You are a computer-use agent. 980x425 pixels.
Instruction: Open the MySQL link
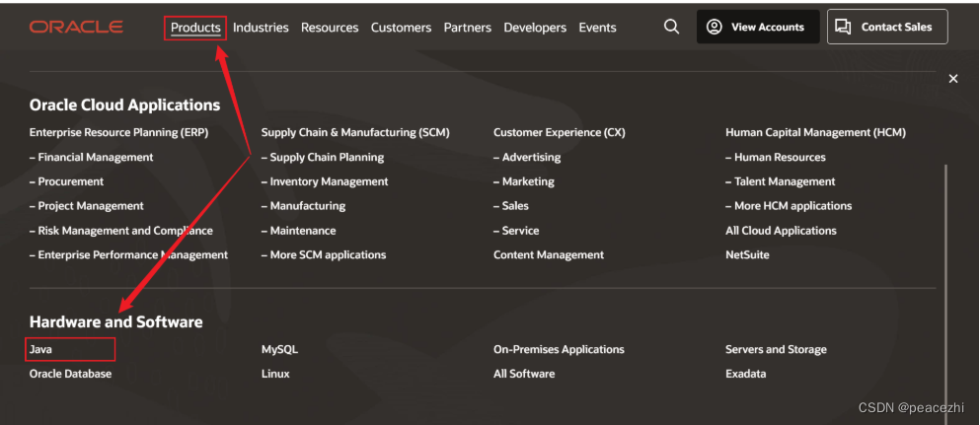[279, 349]
